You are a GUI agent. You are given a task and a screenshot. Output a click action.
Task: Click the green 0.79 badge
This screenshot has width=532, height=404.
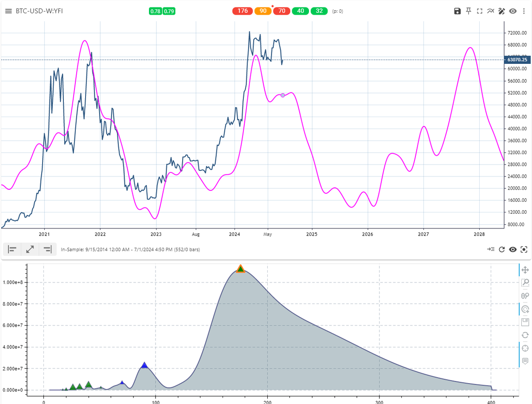point(169,11)
